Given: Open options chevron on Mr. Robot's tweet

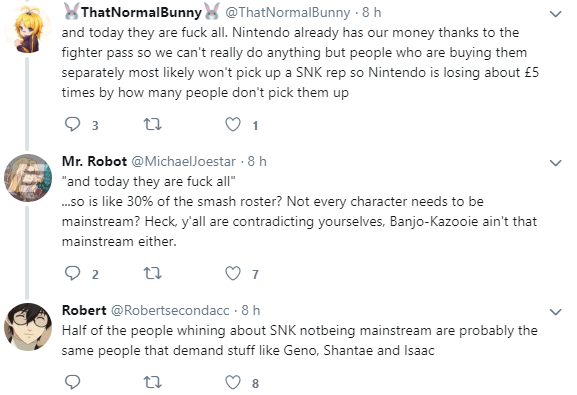Looking at the screenshot, I should [555, 163].
